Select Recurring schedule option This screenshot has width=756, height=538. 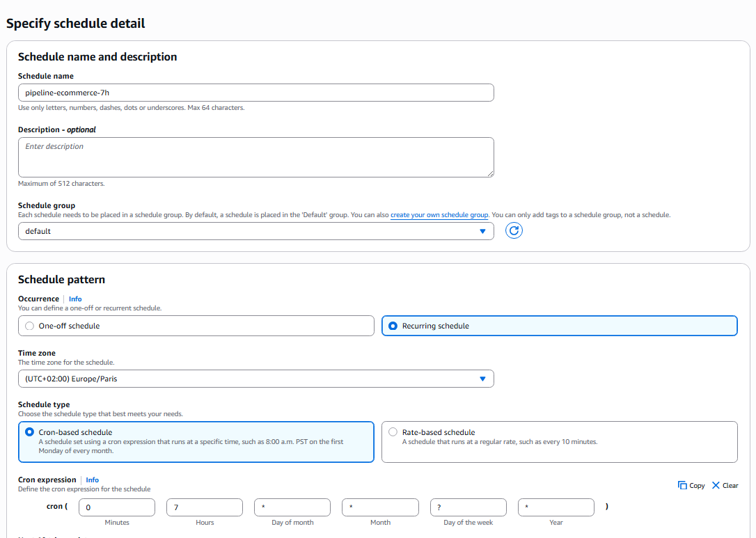559,326
